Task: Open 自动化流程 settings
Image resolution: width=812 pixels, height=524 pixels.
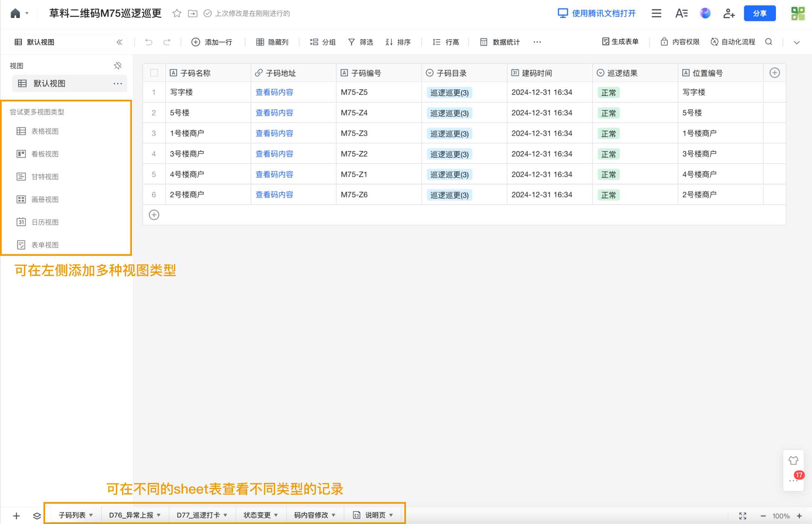Action: pyautogui.click(x=733, y=42)
